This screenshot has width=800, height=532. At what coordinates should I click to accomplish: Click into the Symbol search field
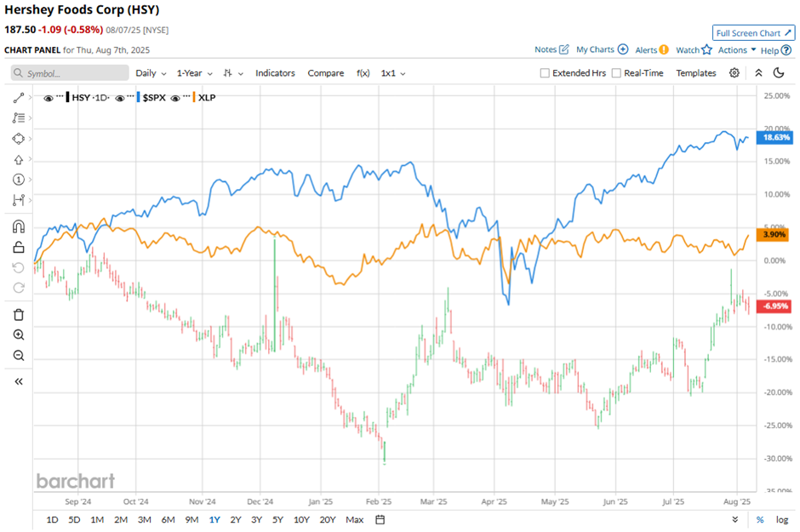70,73
